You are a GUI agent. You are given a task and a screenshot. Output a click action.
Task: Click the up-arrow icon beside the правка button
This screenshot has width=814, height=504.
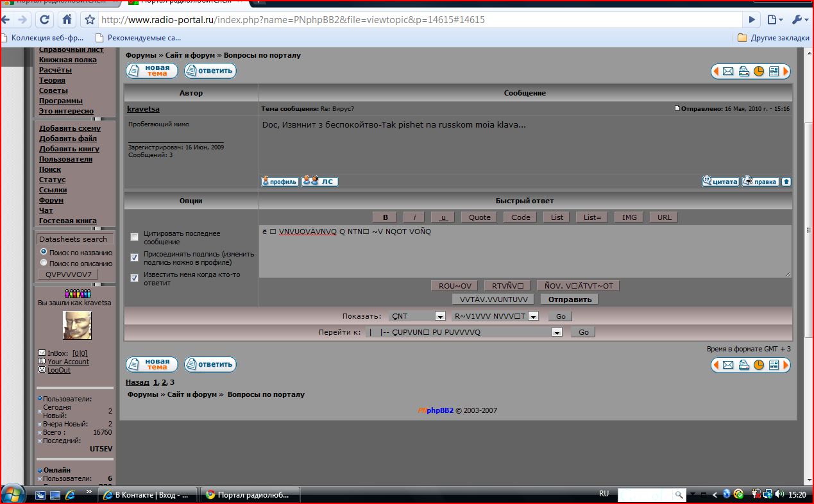tap(786, 181)
